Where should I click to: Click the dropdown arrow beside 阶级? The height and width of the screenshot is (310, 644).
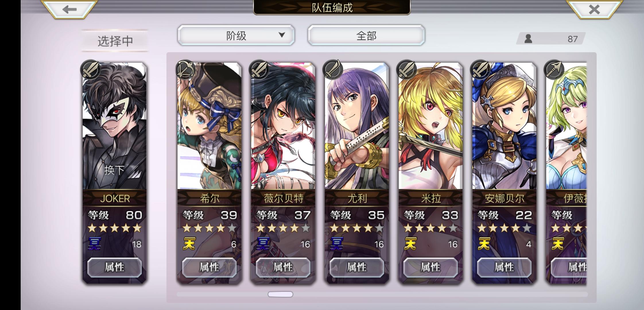[282, 35]
